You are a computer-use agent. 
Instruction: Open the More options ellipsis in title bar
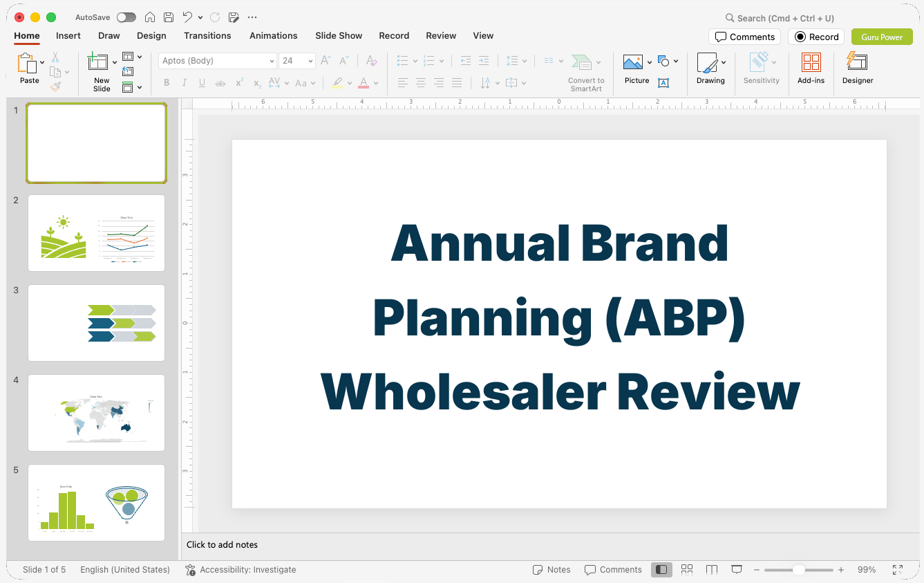pyautogui.click(x=252, y=17)
